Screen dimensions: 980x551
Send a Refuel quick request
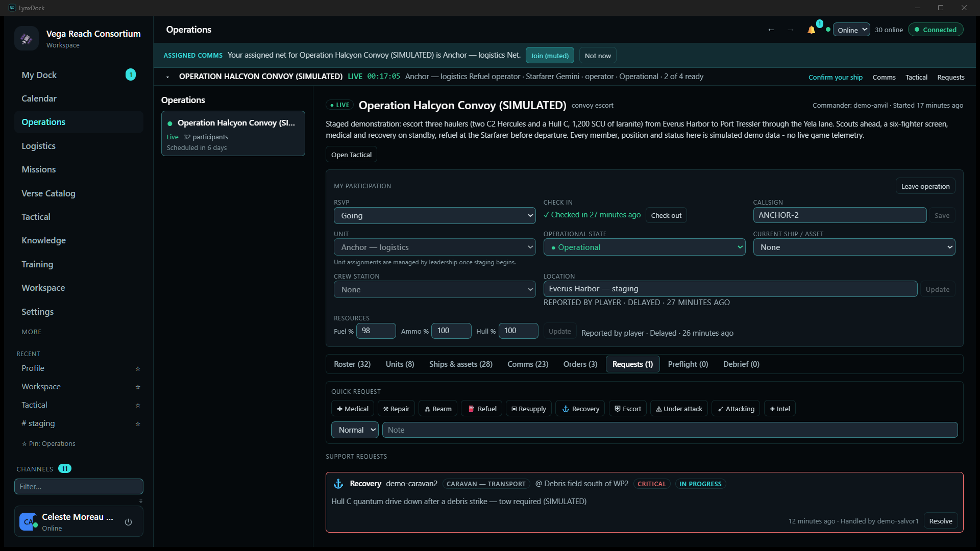pos(482,409)
